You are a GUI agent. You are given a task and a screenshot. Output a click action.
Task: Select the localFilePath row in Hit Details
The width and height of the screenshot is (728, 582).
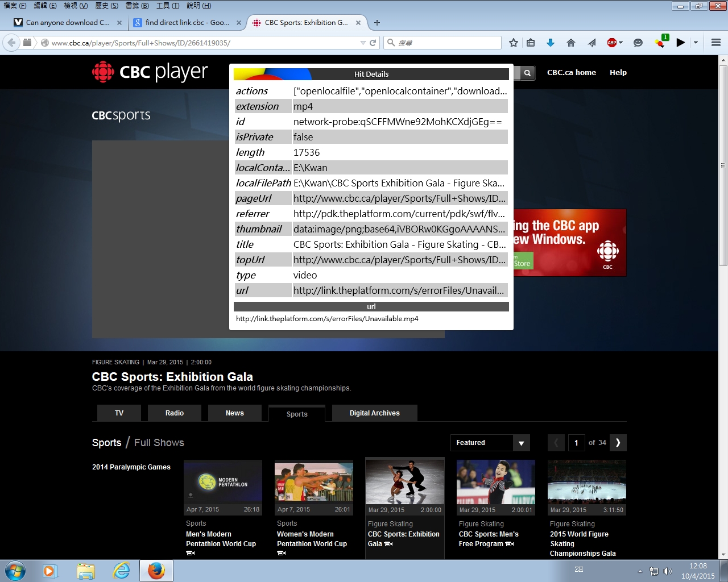pyautogui.click(x=371, y=183)
